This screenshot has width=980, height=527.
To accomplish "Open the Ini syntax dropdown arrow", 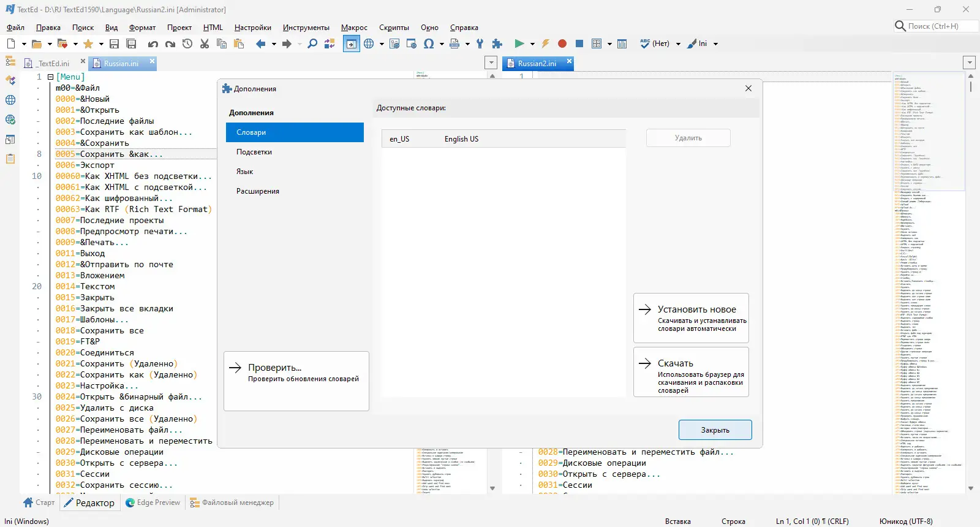I will (x=715, y=44).
